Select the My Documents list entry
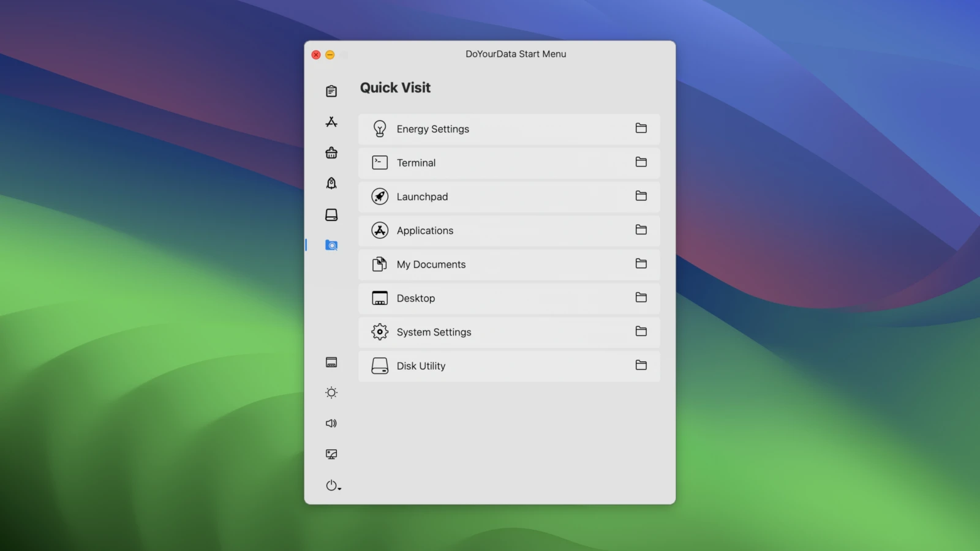980x551 pixels. click(x=431, y=264)
